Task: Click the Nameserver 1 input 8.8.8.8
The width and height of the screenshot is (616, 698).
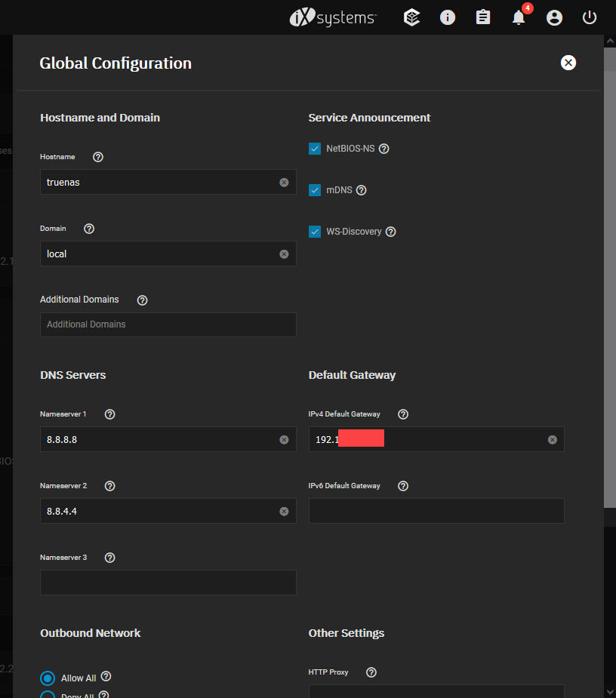Action: (168, 439)
